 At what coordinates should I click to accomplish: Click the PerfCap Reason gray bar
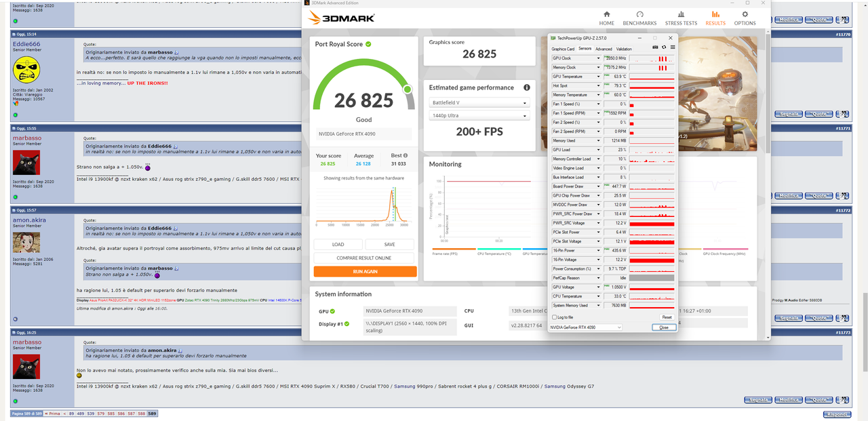652,278
